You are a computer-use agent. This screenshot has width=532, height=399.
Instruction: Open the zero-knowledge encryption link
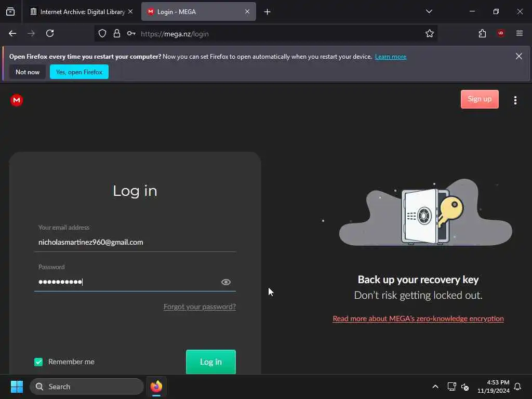[x=418, y=318]
